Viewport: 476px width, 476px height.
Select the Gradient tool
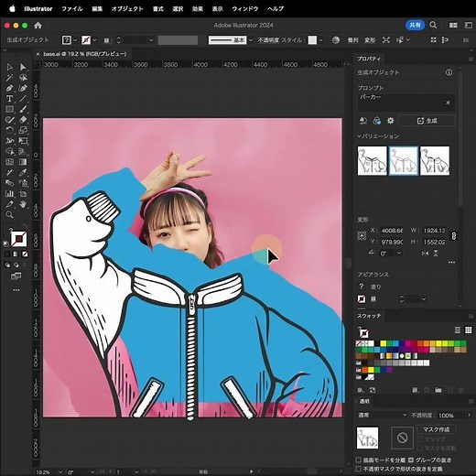[x=23, y=162]
